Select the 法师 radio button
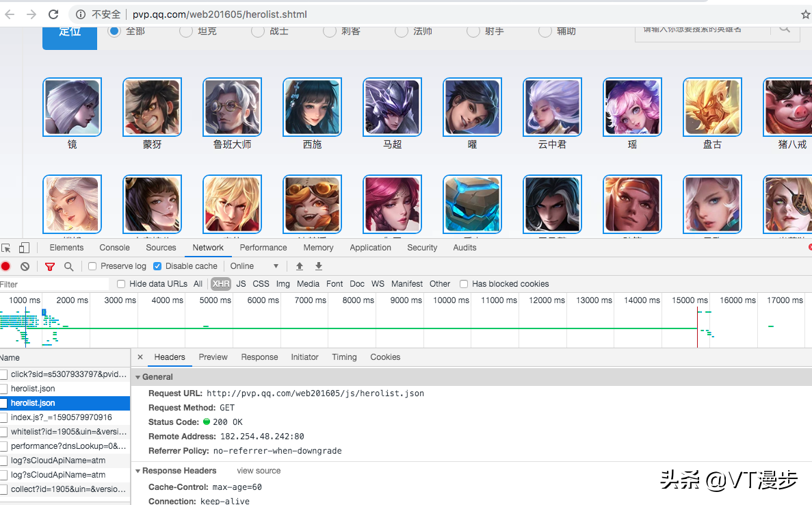The height and width of the screenshot is (505, 812). point(402,31)
